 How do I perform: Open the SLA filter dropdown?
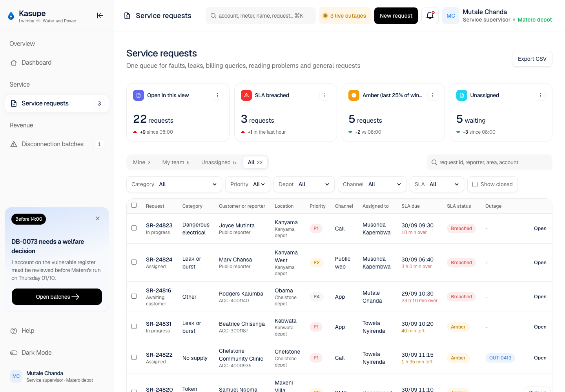tap(437, 184)
